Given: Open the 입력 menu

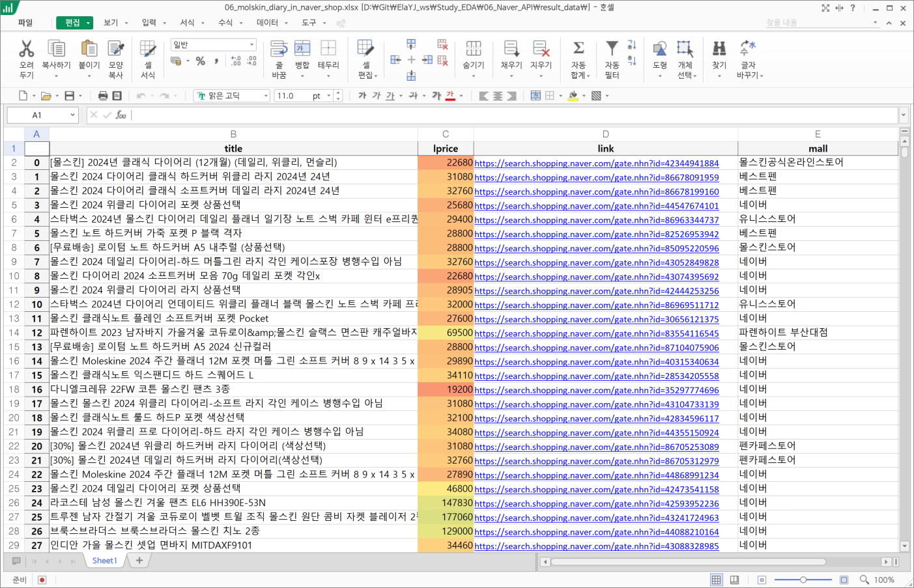Looking at the screenshot, I should coord(149,23).
